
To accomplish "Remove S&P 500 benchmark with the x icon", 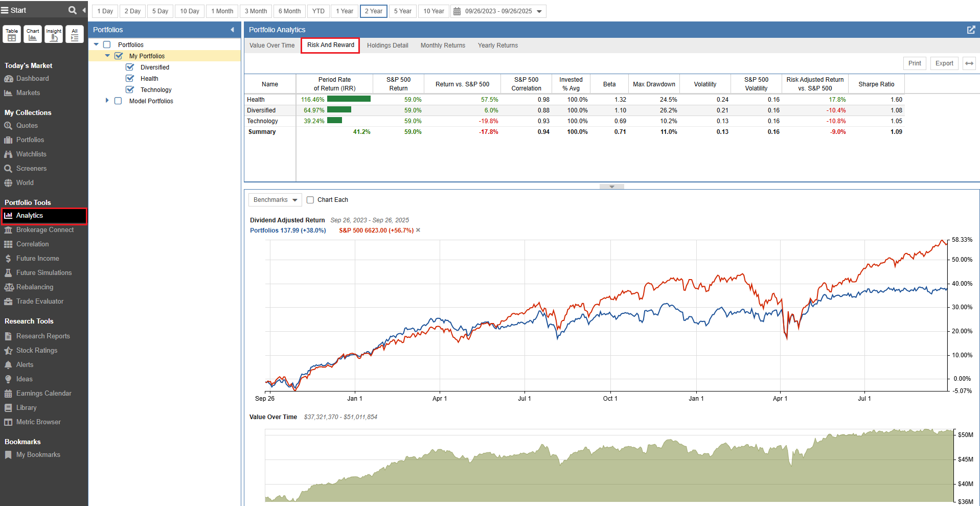I will [418, 231].
